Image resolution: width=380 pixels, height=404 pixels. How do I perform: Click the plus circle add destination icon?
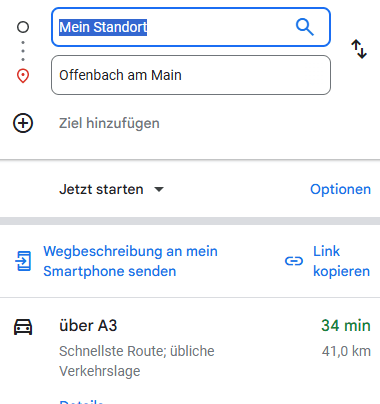click(23, 123)
